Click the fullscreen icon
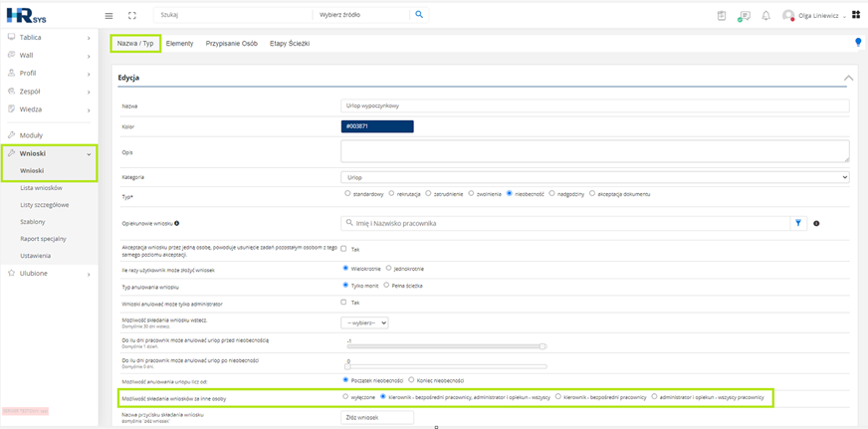Image resolution: width=868 pixels, height=429 pixels. (131, 16)
